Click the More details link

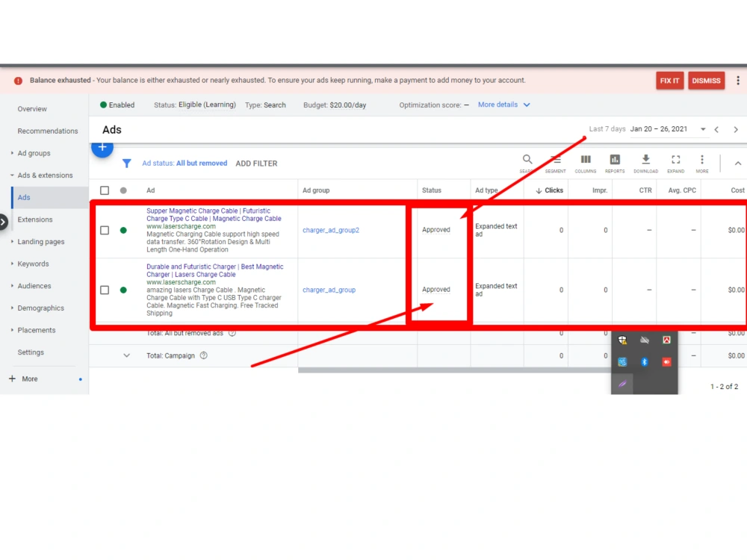point(498,105)
